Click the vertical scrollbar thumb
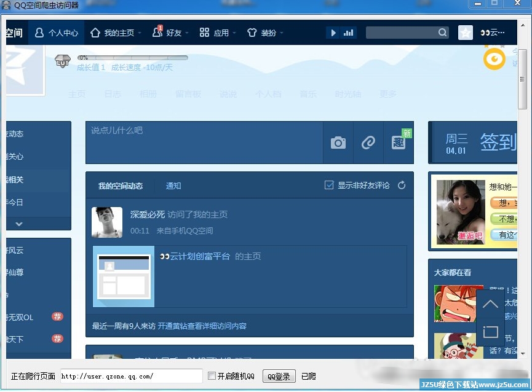This screenshot has width=532, height=392. 522,79
